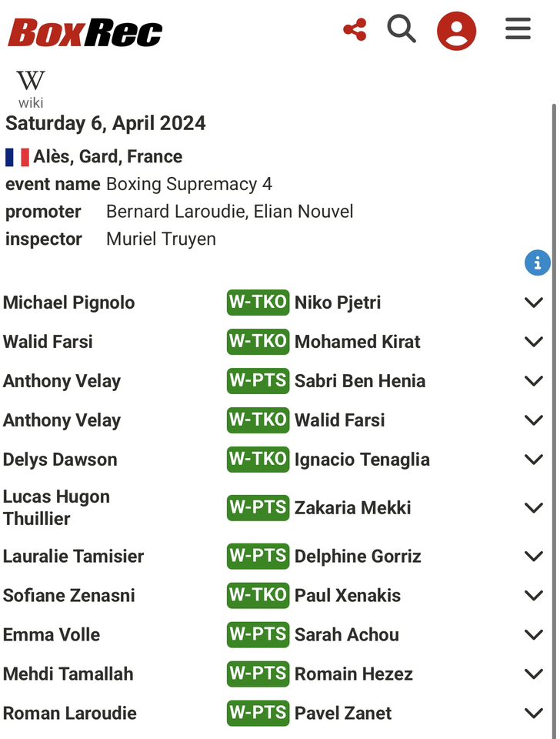Open Sofiane Zenasni's boxer profile
Image resolution: width=560 pixels, height=739 pixels.
pos(68,595)
